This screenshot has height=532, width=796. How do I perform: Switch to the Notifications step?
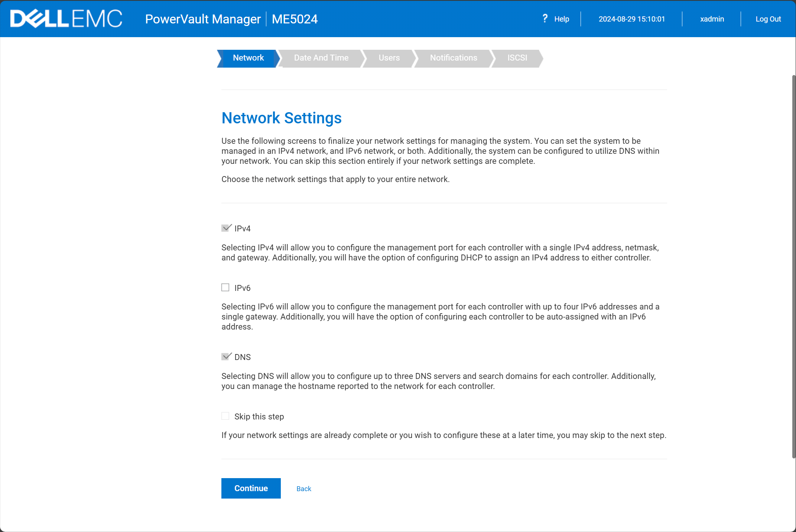[453, 58]
